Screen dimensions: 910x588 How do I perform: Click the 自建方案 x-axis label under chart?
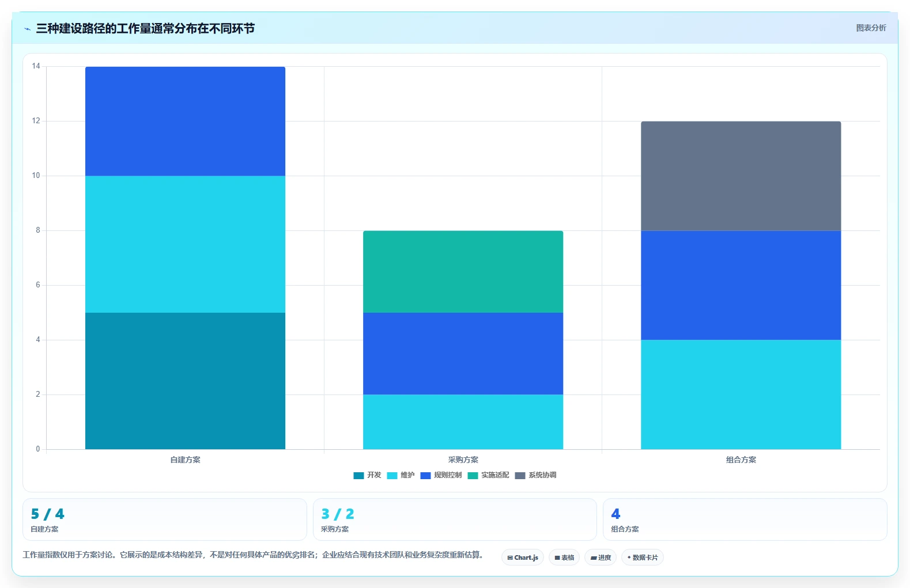pos(185,460)
